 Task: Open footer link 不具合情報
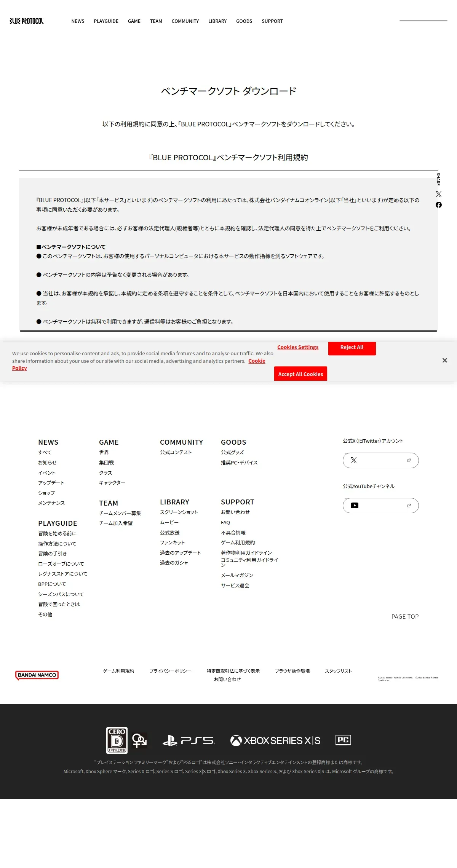click(233, 533)
